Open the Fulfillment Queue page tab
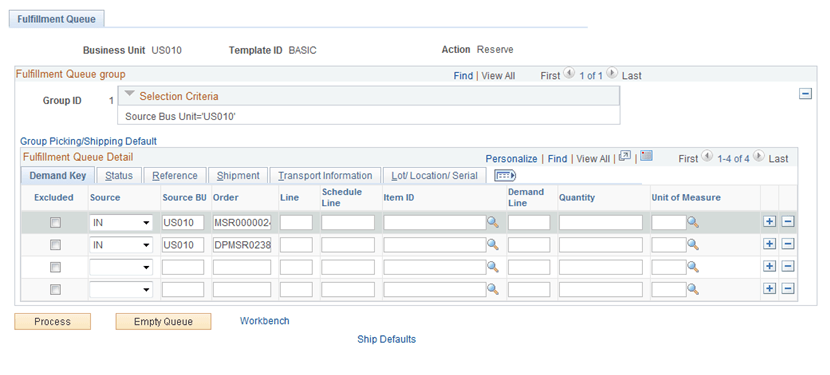830x375 pixels. tap(57, 19)
